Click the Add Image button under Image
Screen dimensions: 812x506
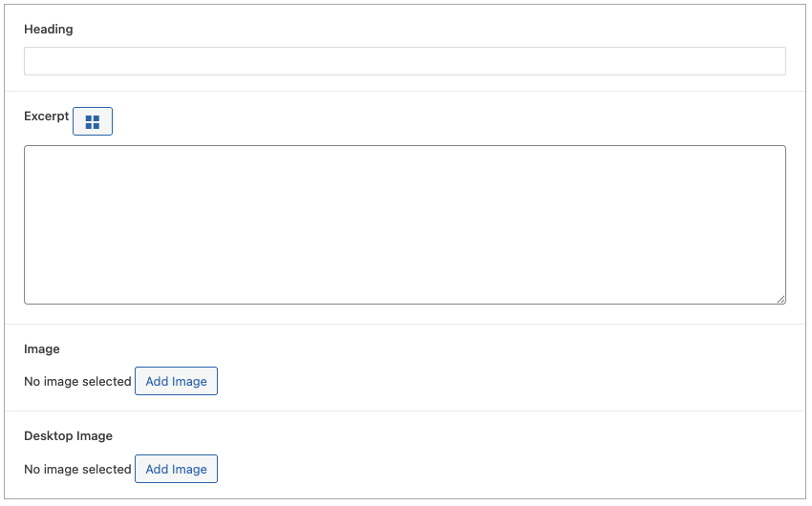click(x=176, y=381)
